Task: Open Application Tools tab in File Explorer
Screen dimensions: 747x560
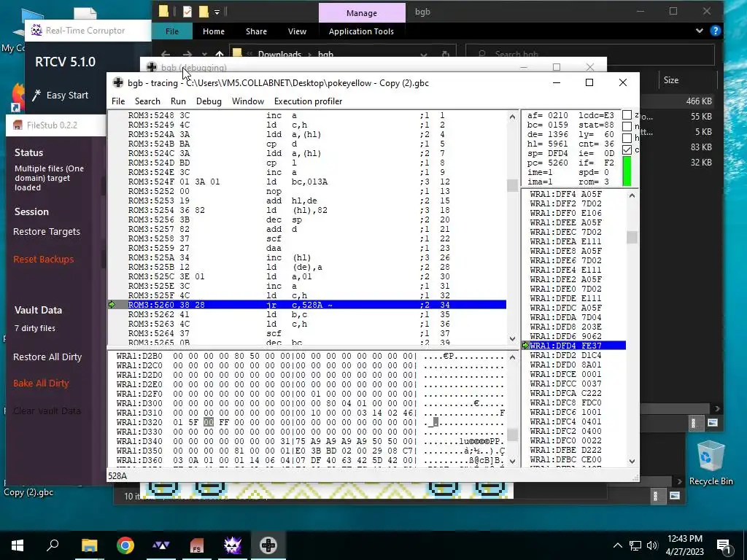Action: point(361,31)
